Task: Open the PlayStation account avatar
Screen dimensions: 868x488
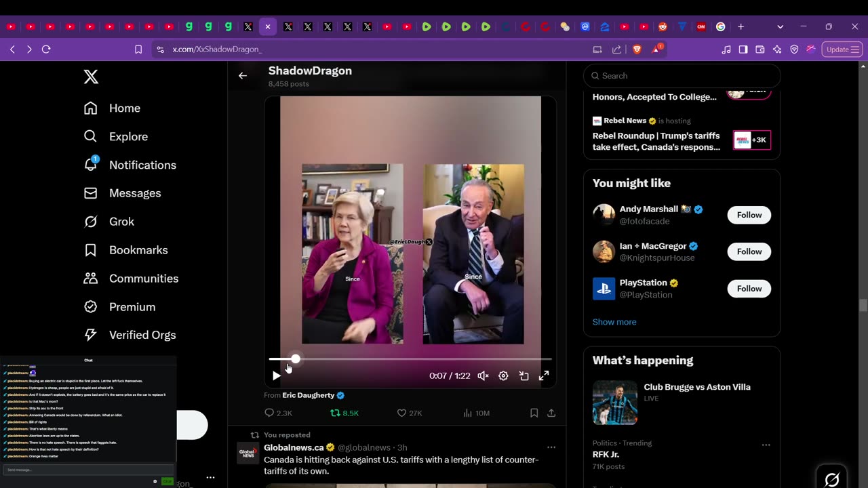Action: [604, 289]
